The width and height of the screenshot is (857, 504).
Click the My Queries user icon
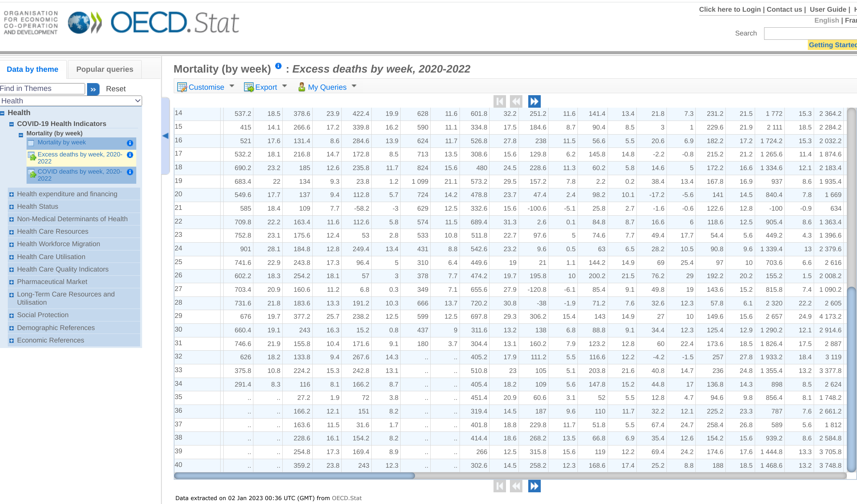click(301, 87)
